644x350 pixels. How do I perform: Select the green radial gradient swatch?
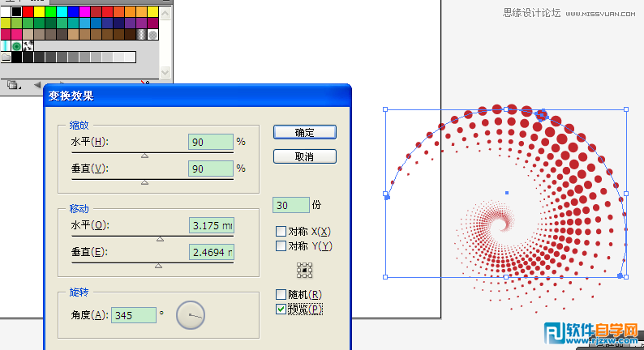(x=17, y=46)
